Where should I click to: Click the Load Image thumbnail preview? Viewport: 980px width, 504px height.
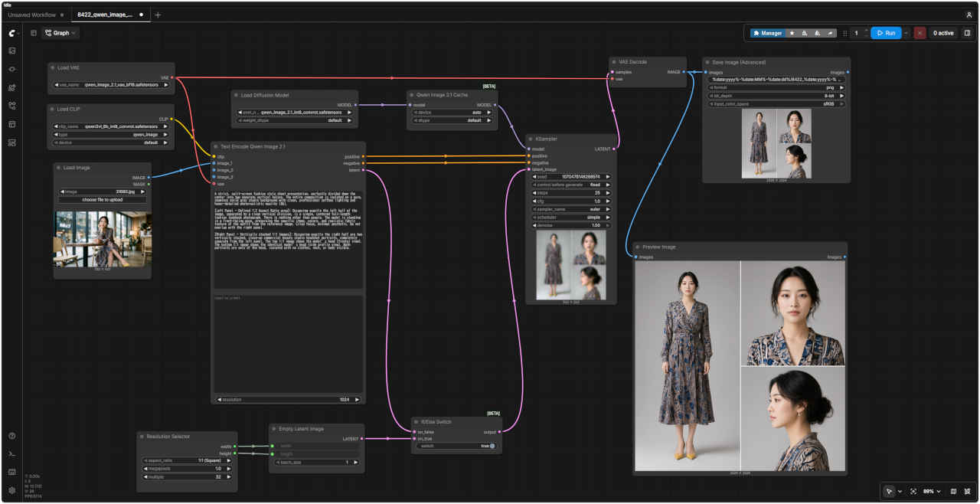pos(103,240)
